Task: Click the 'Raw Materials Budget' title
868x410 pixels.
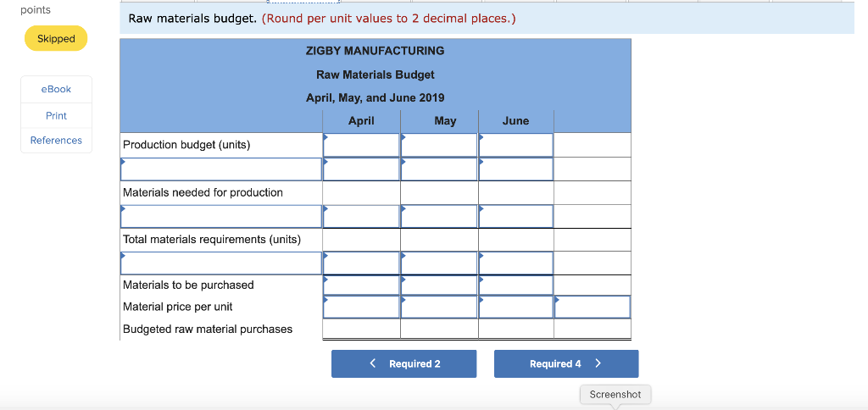Action: pyautogui.click(x=376, y=75)
